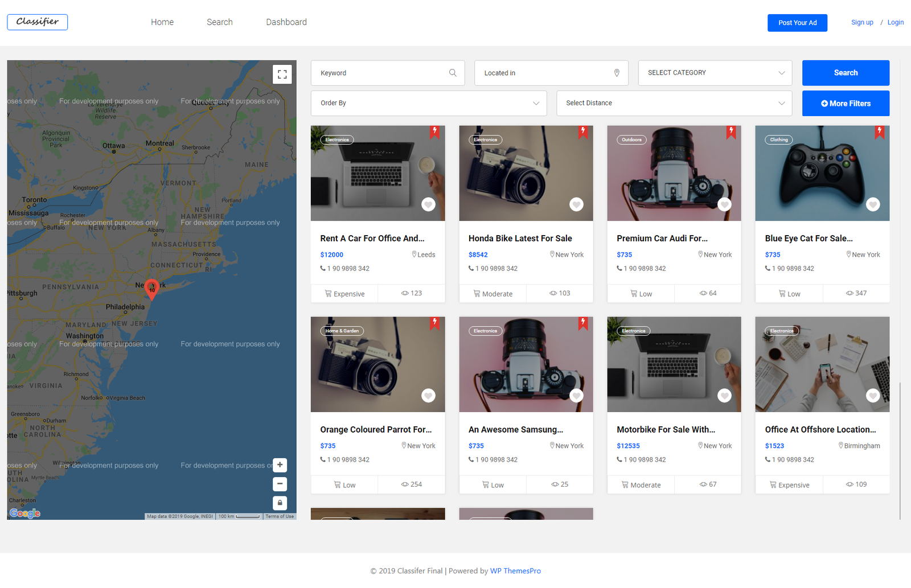
Task: Expand the Order By dropdown
Action: coord(429,103)
